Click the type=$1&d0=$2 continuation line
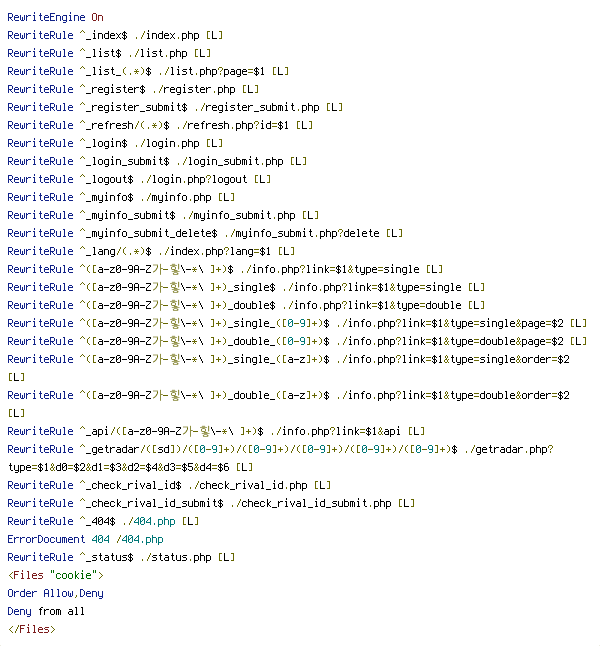The width and height of the screenshot is (600, 646). pyautogui.click(x=130, y=468)
